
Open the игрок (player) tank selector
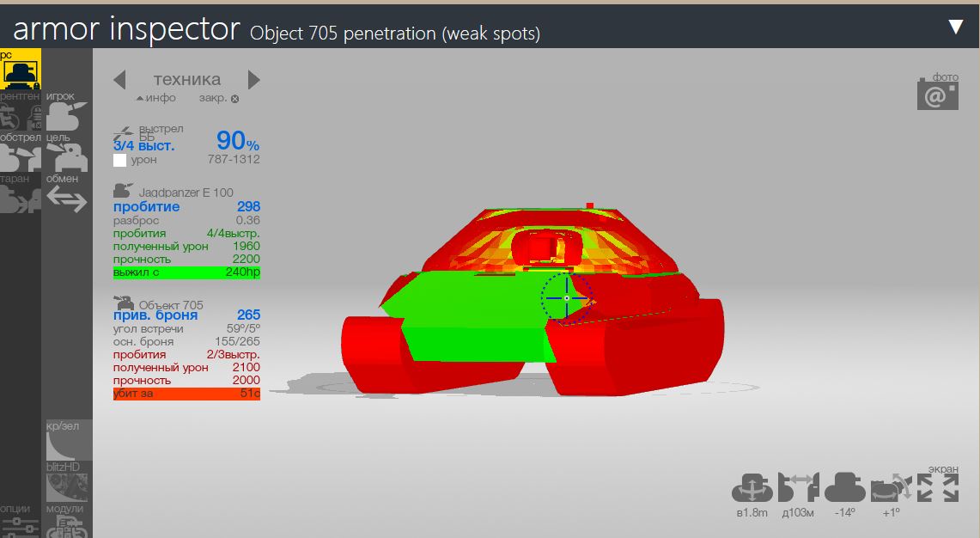click(x=65, y=112)
